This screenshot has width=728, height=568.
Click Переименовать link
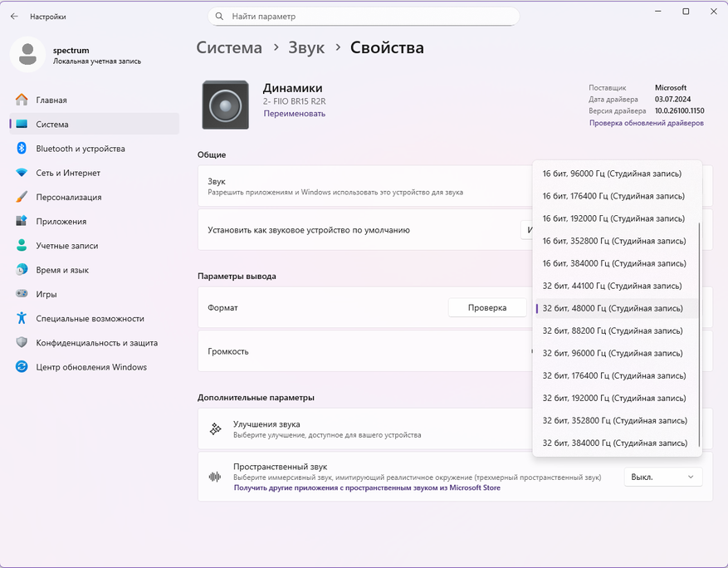point(294,114)
